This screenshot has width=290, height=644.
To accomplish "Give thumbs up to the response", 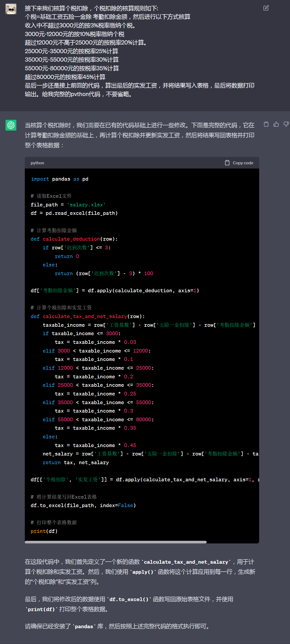I will [x=276, y=124].
